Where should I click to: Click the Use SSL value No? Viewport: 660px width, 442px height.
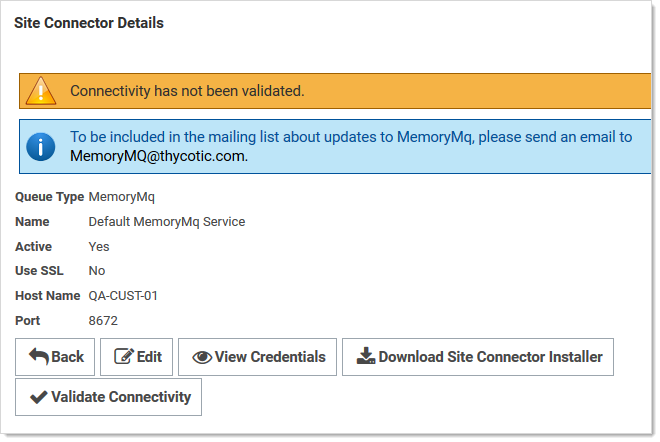pyautogui.click(x=97, y=271)
